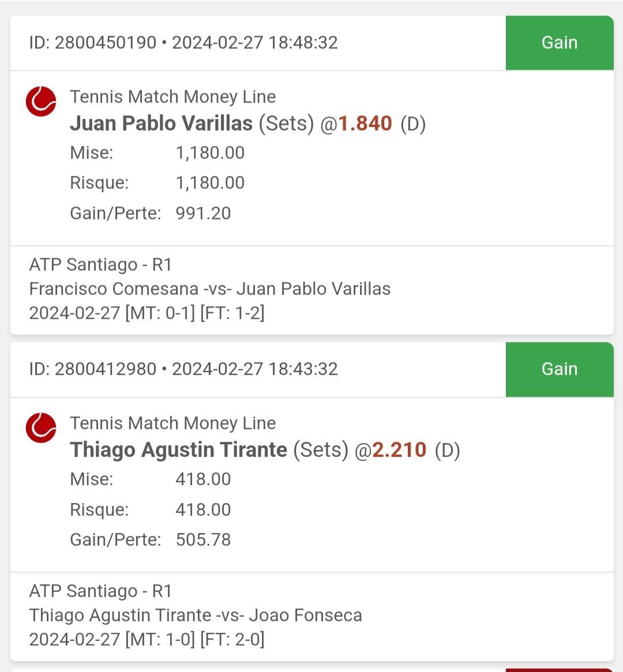Open bet header ID: 2800450190
Image resolution: width=623 pixels, height=672 pixels.
click(x=183, y=43)
